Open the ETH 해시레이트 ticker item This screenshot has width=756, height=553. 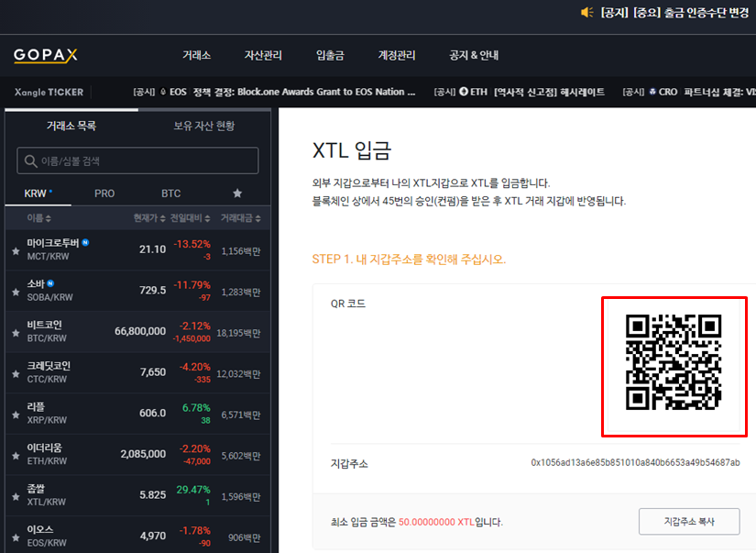pos(520,92)
